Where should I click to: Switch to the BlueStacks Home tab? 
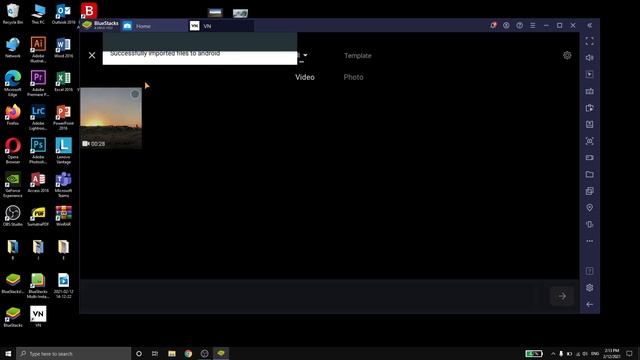tap(154, 26)
